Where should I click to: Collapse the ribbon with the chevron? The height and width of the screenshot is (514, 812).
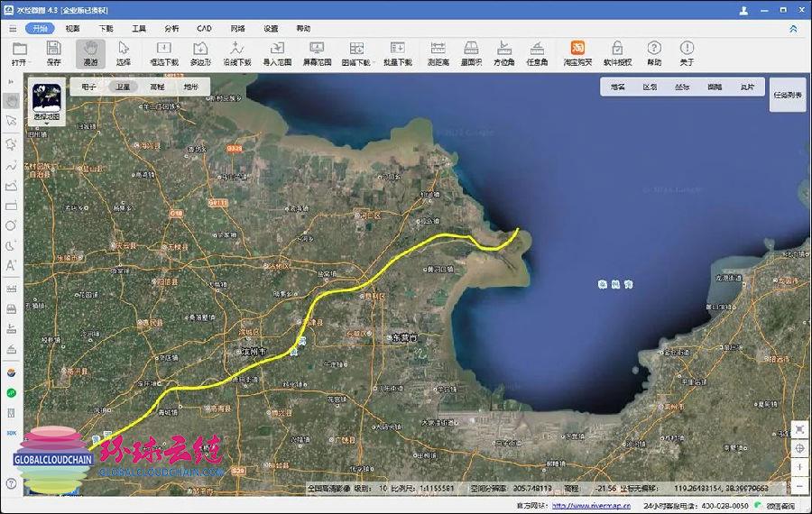(794, 29)
